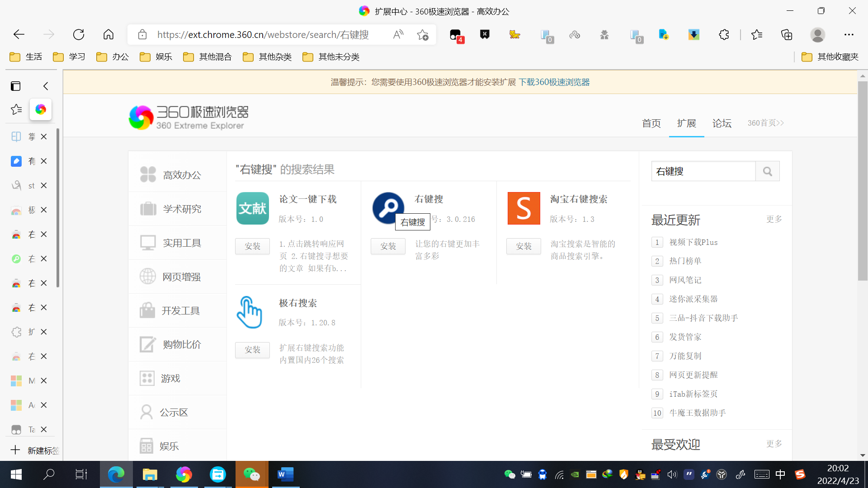This screenshot has width=868, height=488.
Task: Install the 淘宝右键搜索 extension
Action: (524, 246)
